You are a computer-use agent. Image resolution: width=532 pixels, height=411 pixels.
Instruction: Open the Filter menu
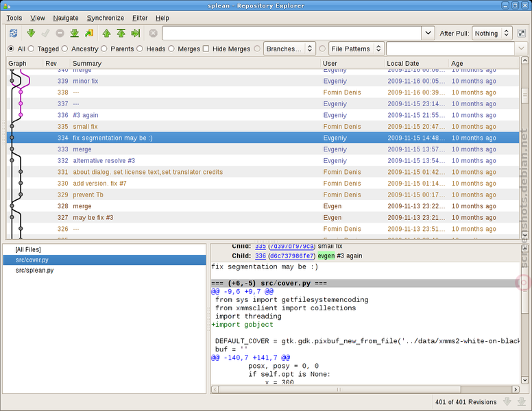pyautogui.click(x=140, y=18)
